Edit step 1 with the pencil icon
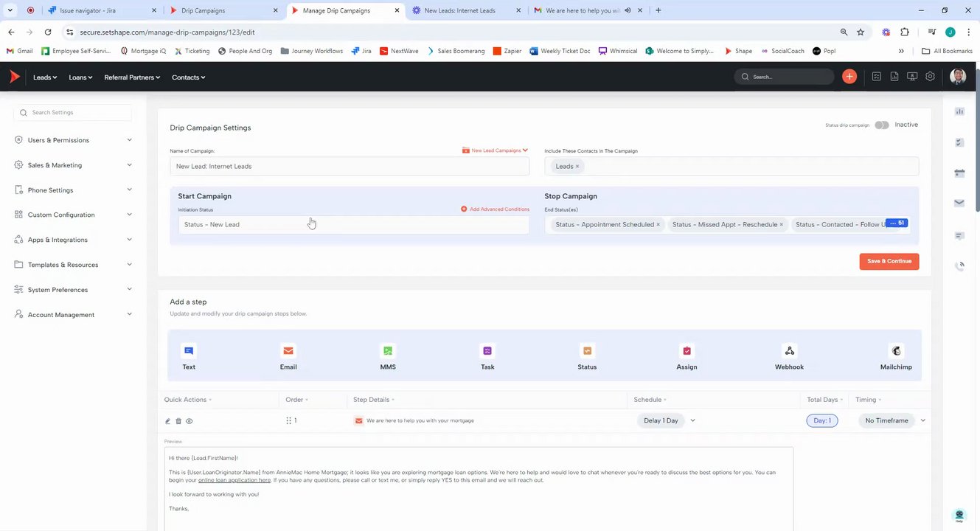 tap(167, 421)
